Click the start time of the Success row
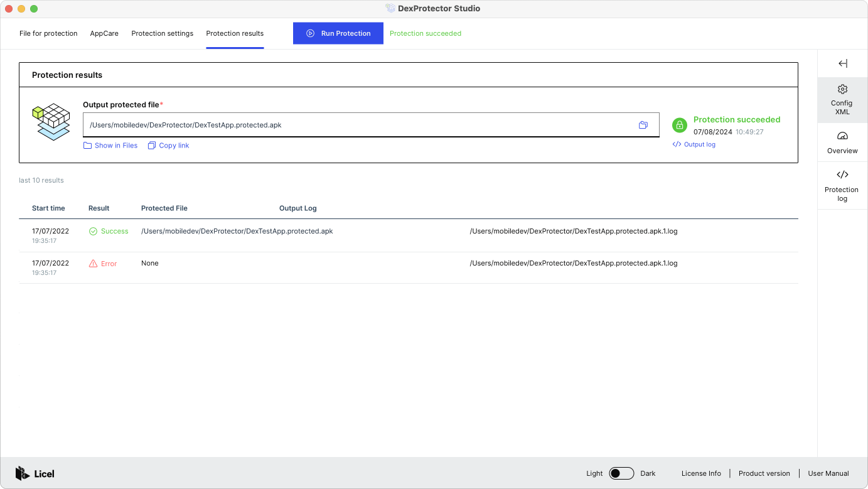 tap(50, 235)
